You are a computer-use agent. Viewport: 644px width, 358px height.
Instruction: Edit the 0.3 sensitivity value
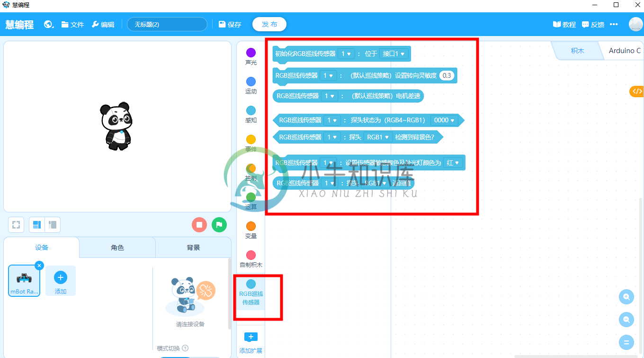pos(447,76)
